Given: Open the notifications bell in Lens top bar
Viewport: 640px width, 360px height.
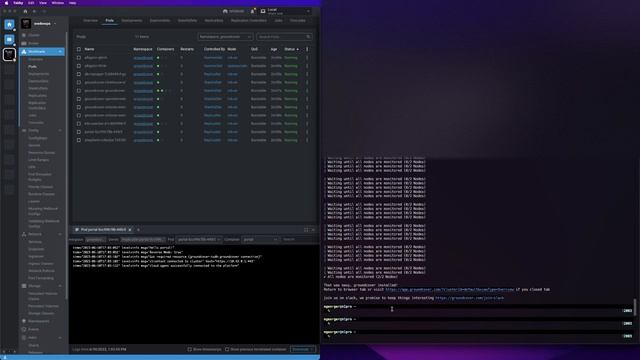Looking at the screenshot, I should pyautogui.click(x=253, y=11).
